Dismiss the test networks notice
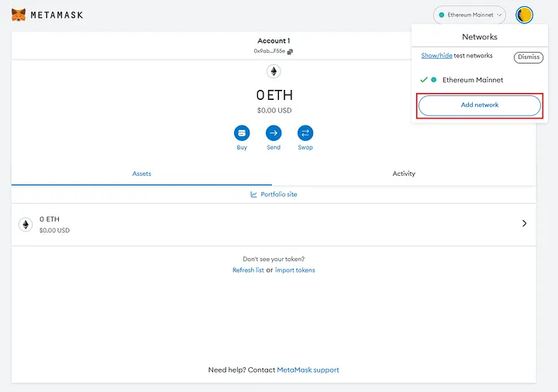 527,57
